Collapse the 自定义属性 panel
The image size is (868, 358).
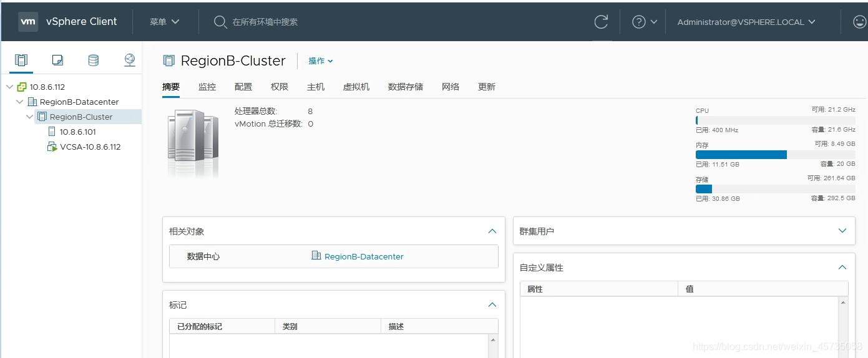point(842,267)
